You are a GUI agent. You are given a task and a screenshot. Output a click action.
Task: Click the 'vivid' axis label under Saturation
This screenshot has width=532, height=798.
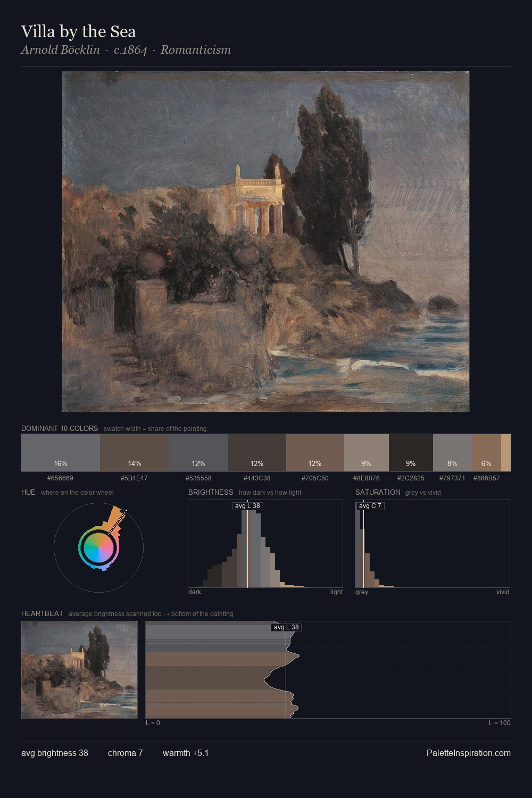tap(503, 592)
